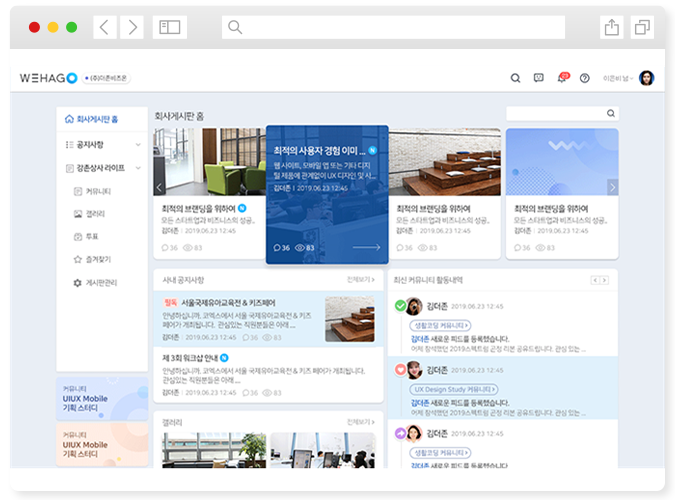The height and width of the screenshot is (500, 675).
Task: Click the board search magnifier icon
Action: click(611, 113)
